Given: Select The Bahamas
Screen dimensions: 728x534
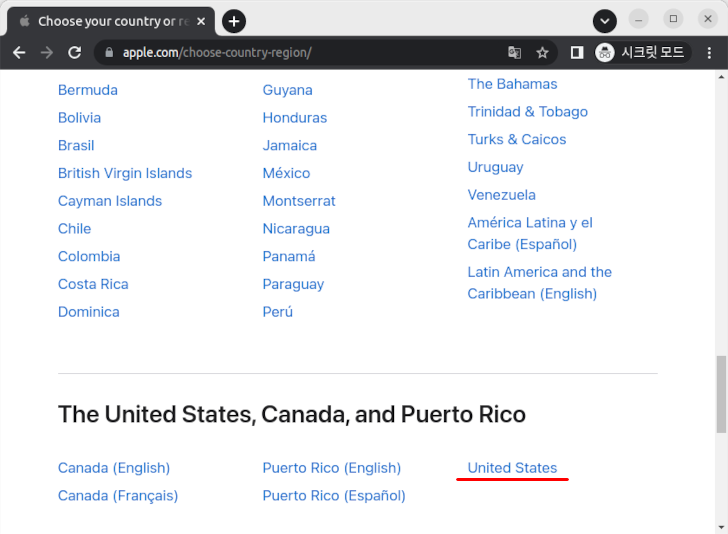Looking at the screenshot, I should tap(513, 84).
